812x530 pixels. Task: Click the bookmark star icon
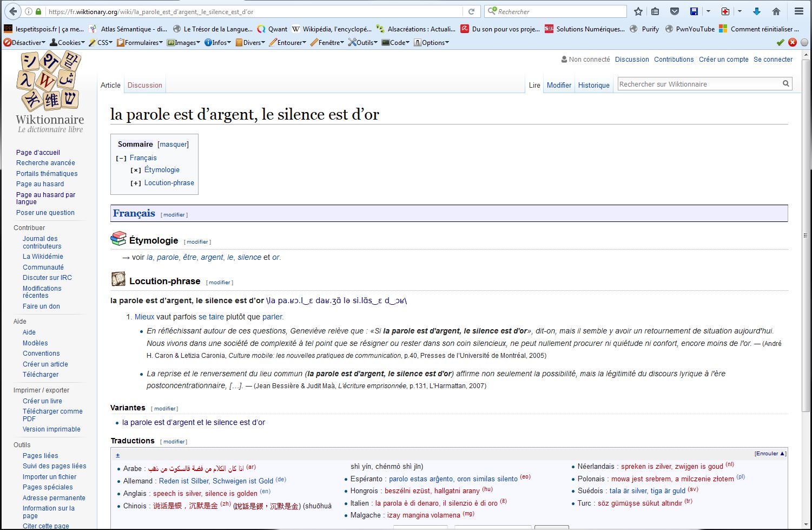point(638,11)
